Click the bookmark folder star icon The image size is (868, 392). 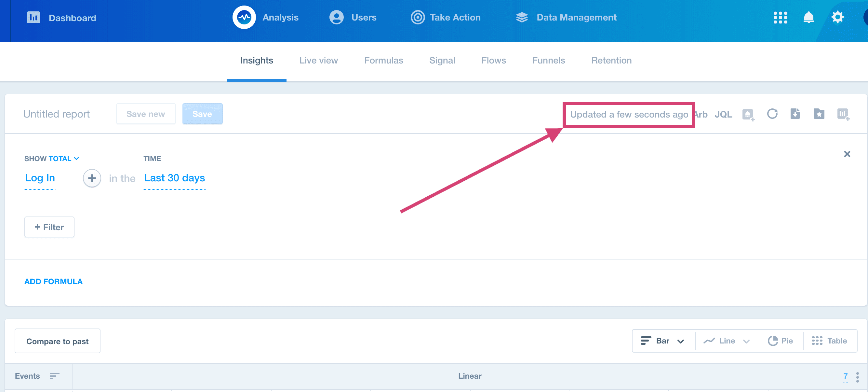819,114
